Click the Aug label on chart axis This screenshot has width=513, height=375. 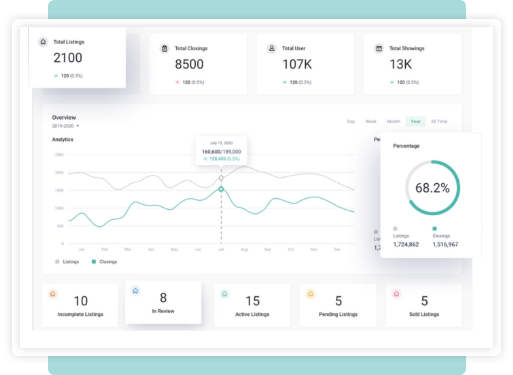[x=244, y=249]
